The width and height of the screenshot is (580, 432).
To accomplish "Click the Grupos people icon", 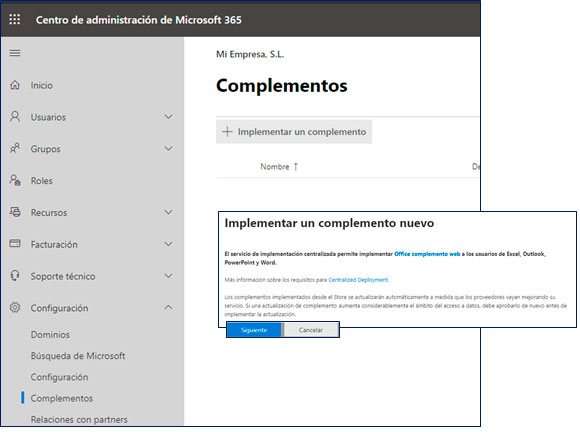I will pyautogui.click(x=15, y=148).
